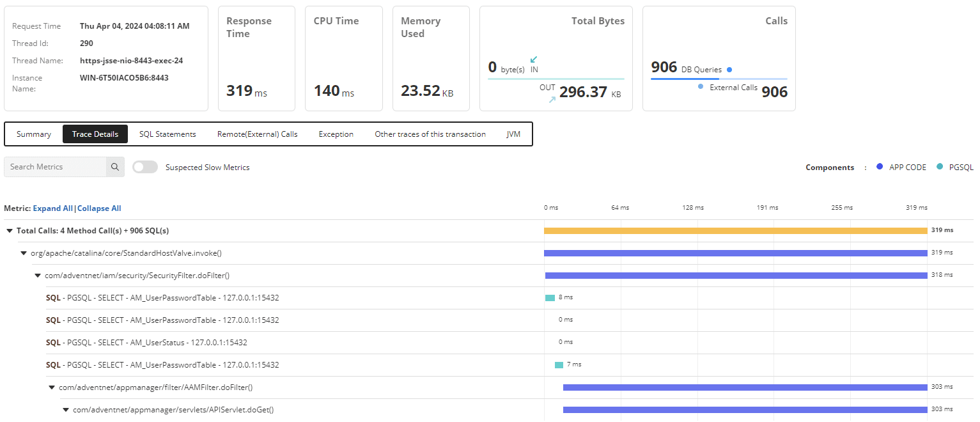The image size is (980, 422).
Task: Click the SQL badge on the AM_UserStatus query row
Action: click(52, 342)
